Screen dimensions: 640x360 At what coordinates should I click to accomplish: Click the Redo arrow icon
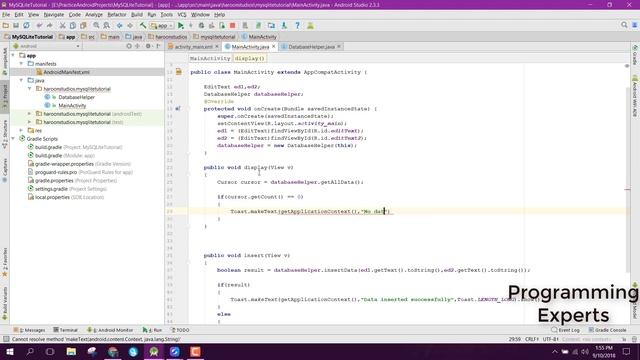(x=49, y=25)
